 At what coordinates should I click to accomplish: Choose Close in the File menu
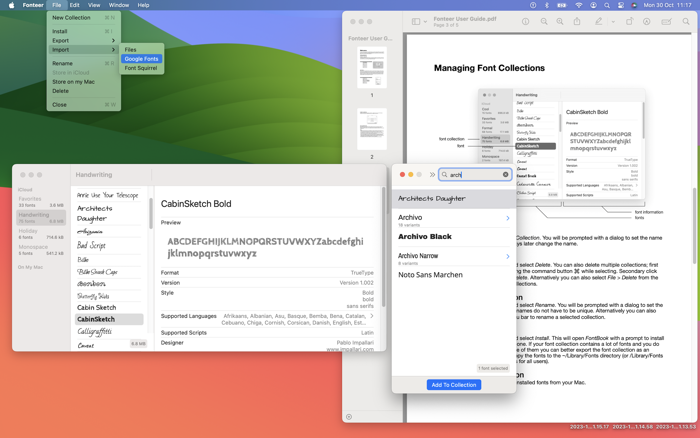pos(83,104)
